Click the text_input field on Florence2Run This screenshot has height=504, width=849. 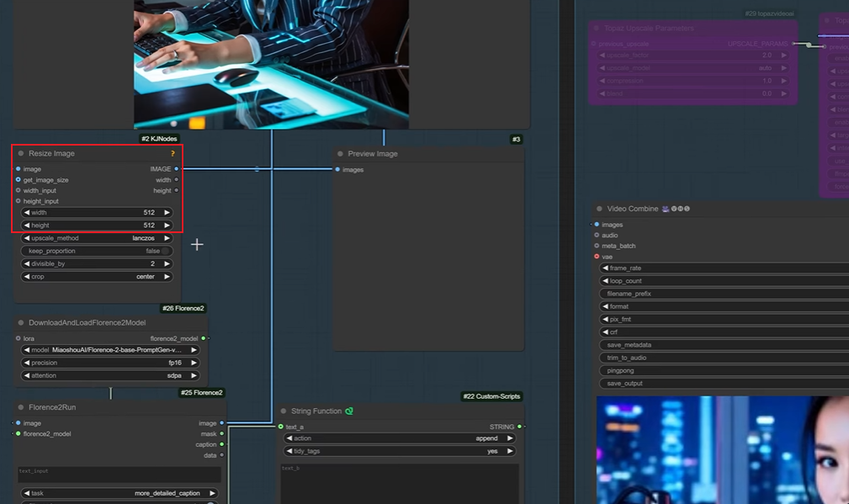coord(119,475)
